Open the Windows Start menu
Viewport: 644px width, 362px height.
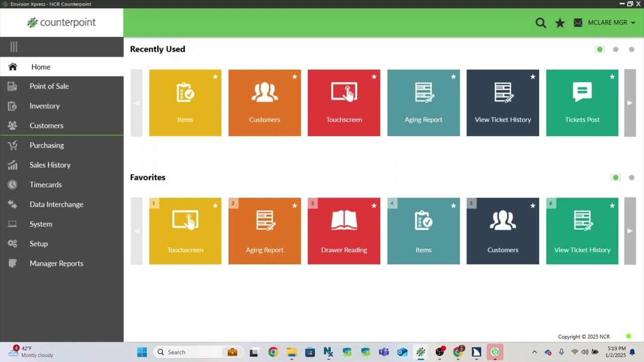pos(142,352)
